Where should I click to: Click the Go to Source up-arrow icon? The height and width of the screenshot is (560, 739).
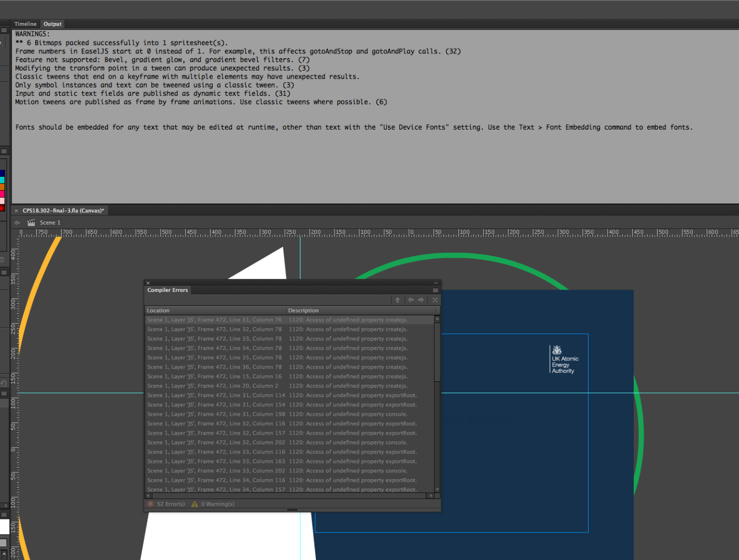pyautogui.click(x=398, y=300)
